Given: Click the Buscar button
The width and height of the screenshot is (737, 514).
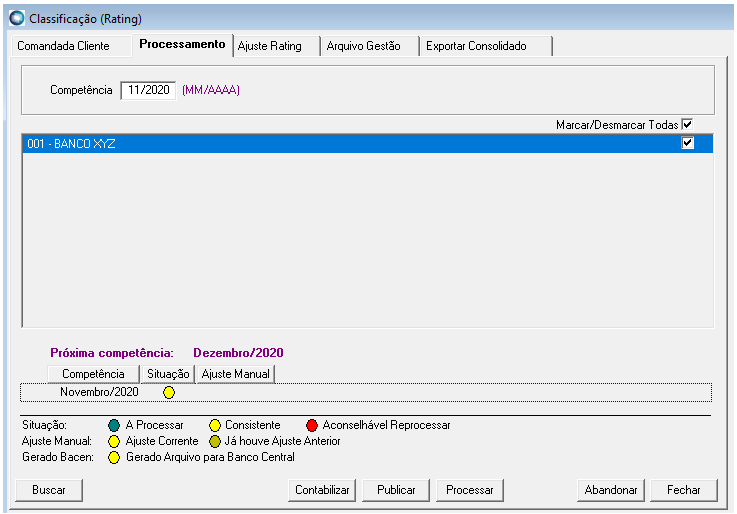Looking at the screenshot, I should point(49,490).
